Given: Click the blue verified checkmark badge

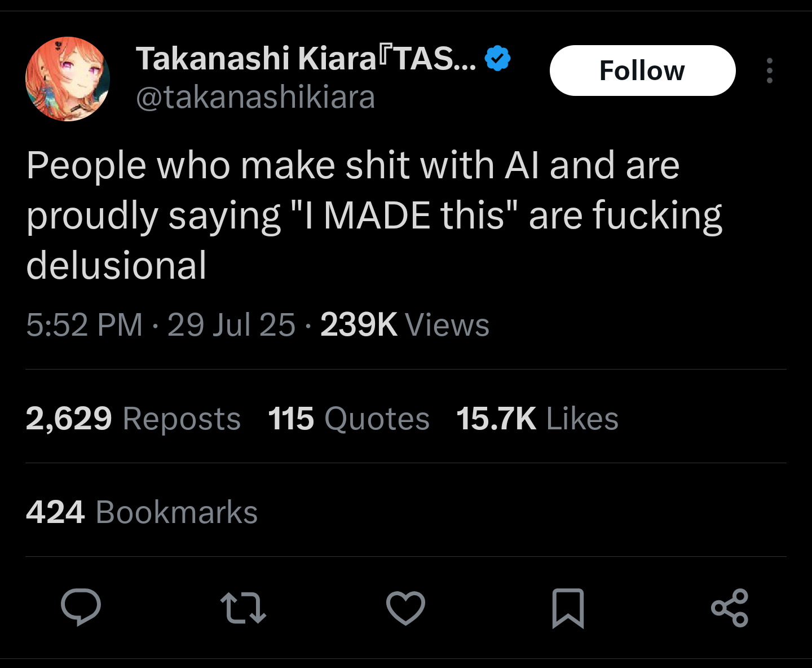Looking at the screenshot, I should coord(497,58).
